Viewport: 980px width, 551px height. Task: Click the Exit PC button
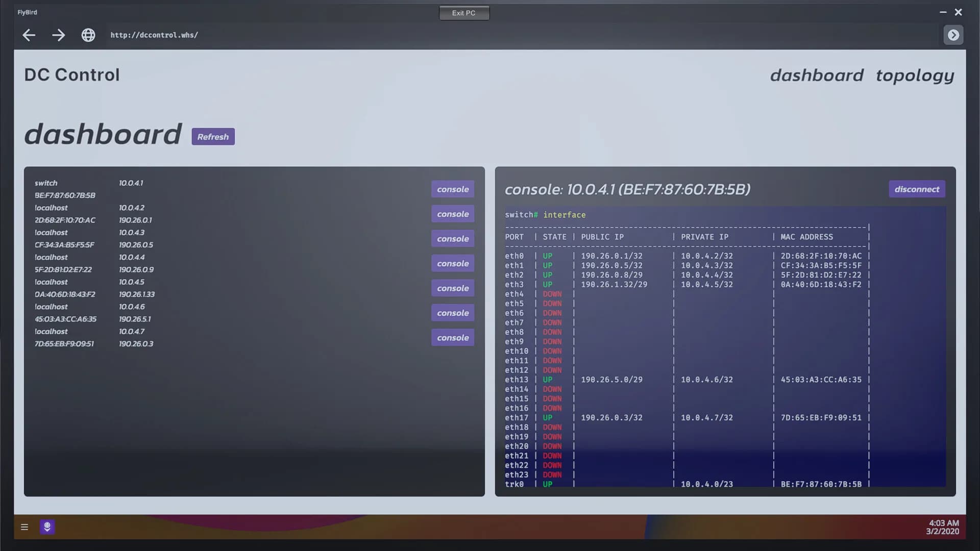(464, 13)
